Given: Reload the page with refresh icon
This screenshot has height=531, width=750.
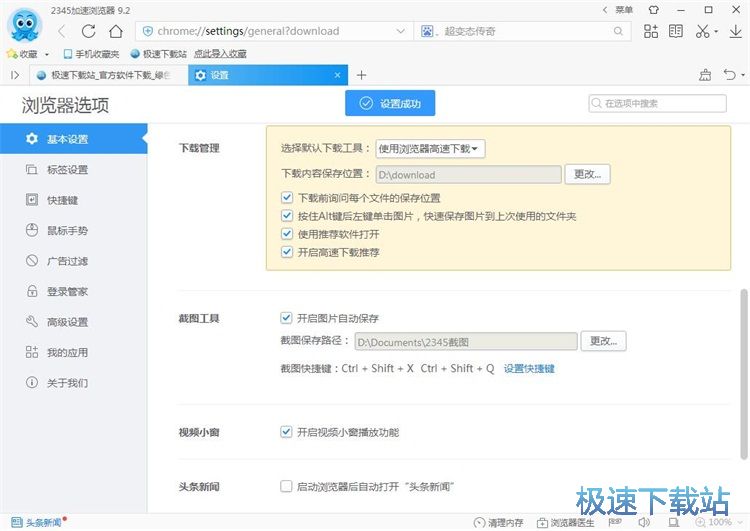Looking at the screenshot, I should pos(88,32).
